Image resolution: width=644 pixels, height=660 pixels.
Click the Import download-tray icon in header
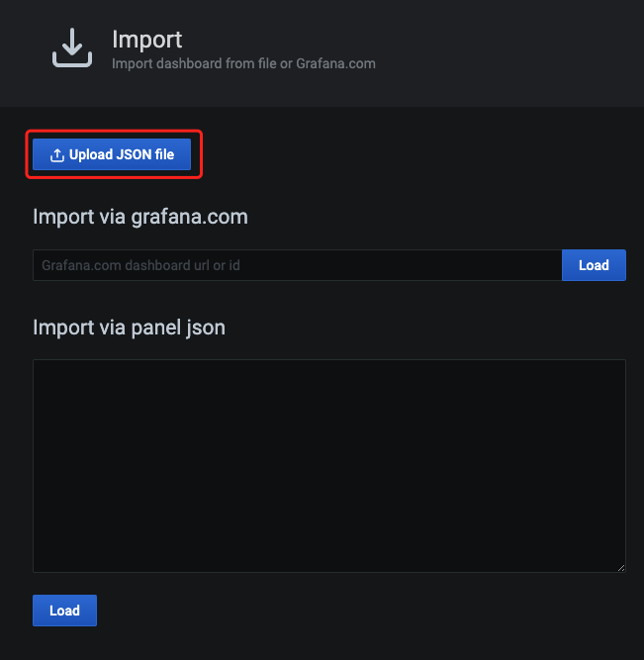(72, 47)
